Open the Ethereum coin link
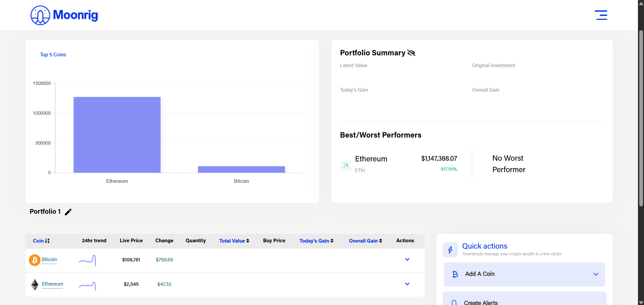644x305 pixels. (x=52, y=284)
